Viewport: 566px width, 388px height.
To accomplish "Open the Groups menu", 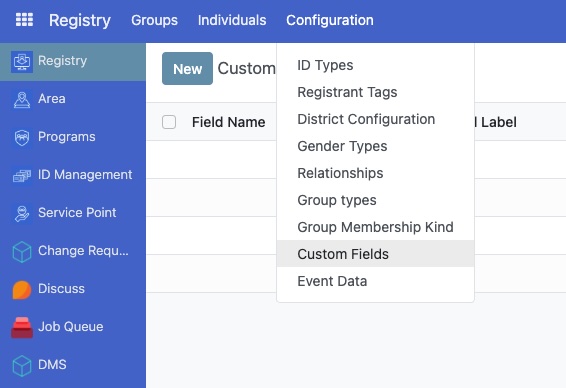I will click(x=154, y=20).
